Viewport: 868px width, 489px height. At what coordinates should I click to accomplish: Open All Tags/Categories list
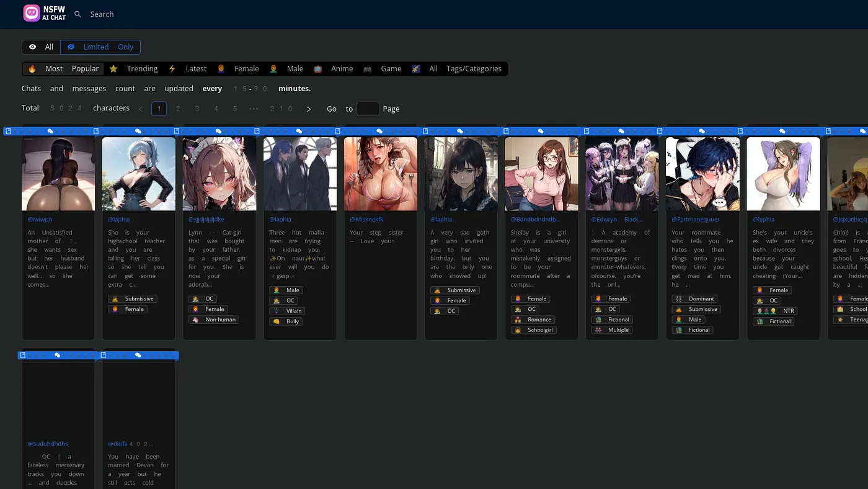(x=456, y=69)
